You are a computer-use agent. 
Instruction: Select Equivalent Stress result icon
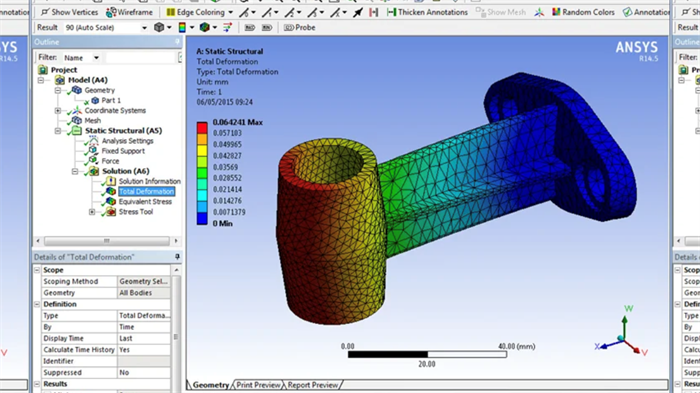[x=111, y=202]
